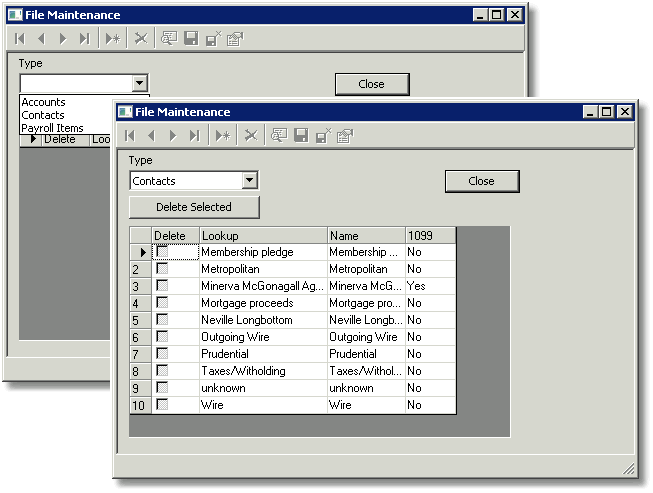Click Close button in front window

pos(482,181)
